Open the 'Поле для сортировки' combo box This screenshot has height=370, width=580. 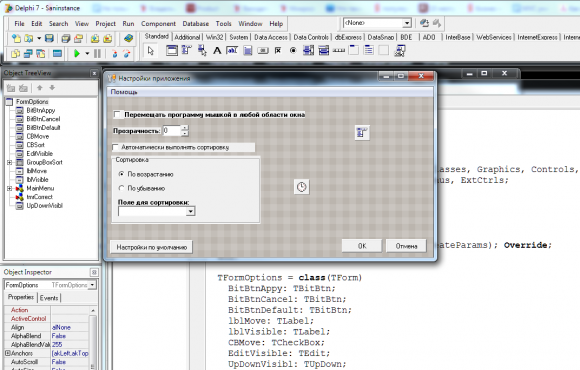coord(190,211)
